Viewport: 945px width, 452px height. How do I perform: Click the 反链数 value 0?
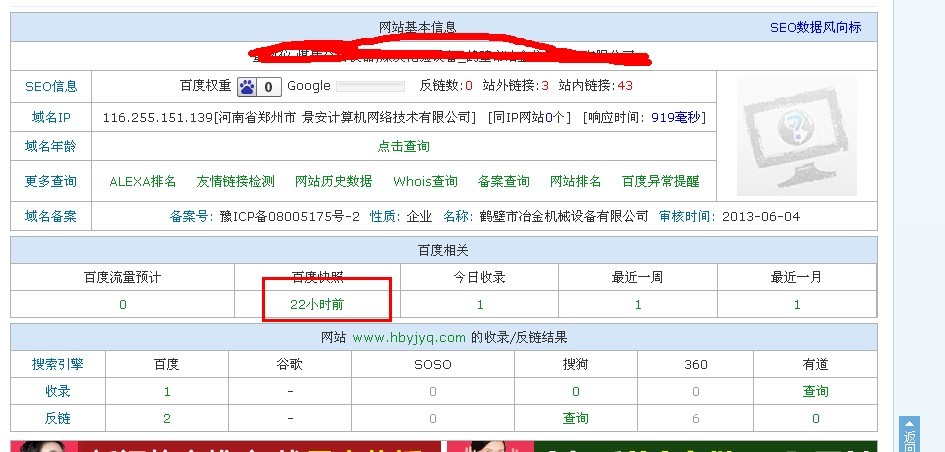pos(469,86)
